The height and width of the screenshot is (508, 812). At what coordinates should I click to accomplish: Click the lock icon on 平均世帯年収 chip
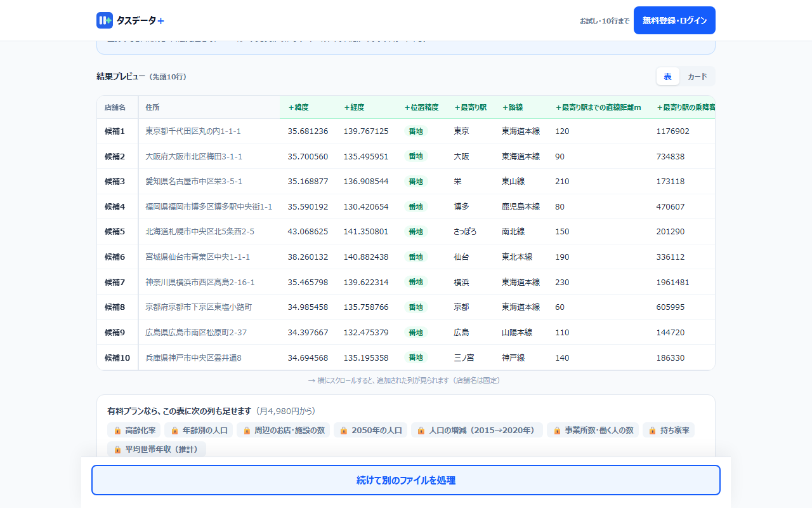coord(117,450)
